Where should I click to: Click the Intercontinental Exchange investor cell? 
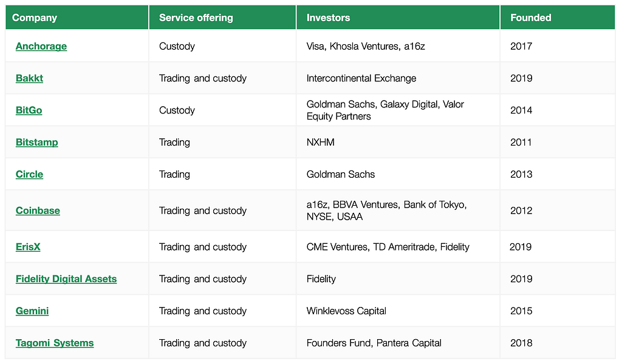(361, 78)
